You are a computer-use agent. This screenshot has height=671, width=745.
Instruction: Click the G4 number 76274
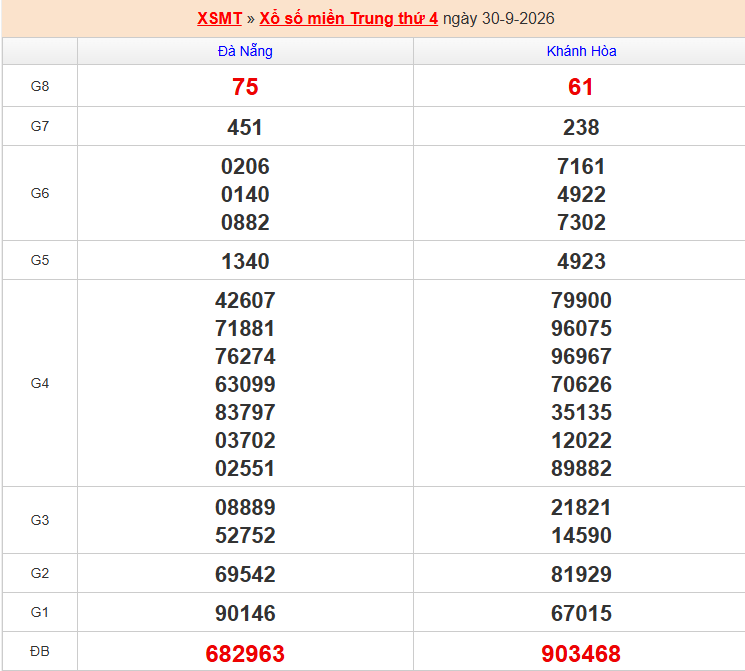tap(245, 356)
